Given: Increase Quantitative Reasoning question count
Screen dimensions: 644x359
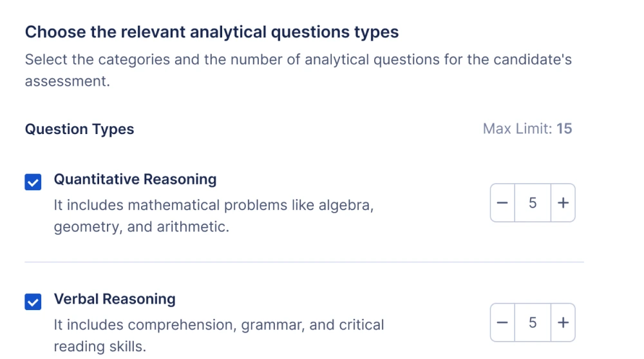Looking at the screenshot, I should (563, 203).
